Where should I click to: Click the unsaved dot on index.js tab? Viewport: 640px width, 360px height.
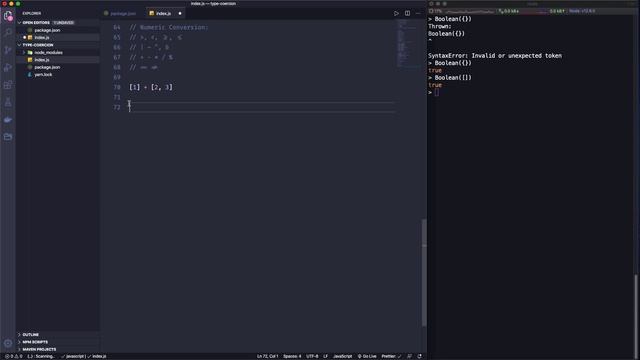click(180, 13)
